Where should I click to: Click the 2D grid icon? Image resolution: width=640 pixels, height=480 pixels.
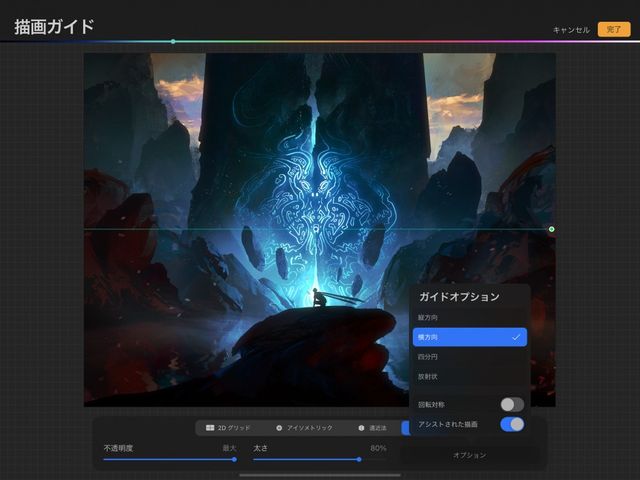click(210, 428)
